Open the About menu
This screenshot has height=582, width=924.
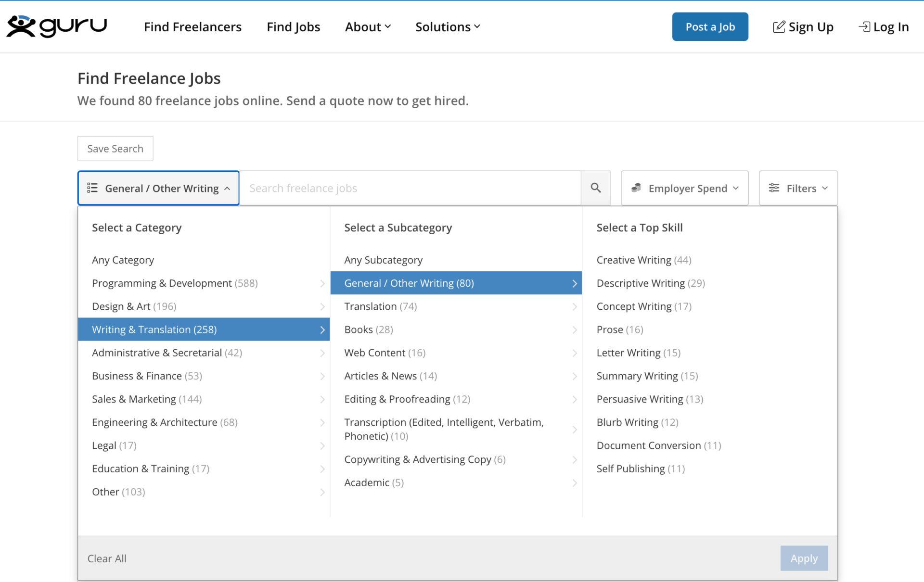367,27
